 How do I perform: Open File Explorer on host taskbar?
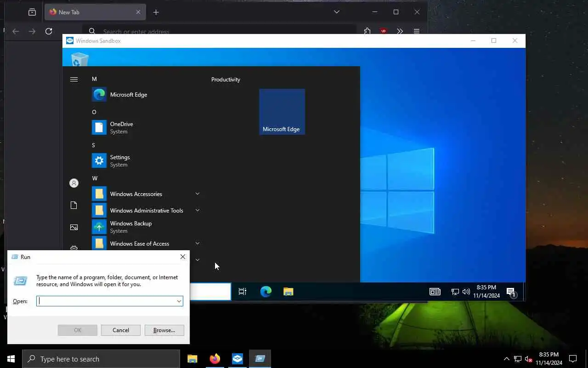pyautogui.click(x=192, y=359)
